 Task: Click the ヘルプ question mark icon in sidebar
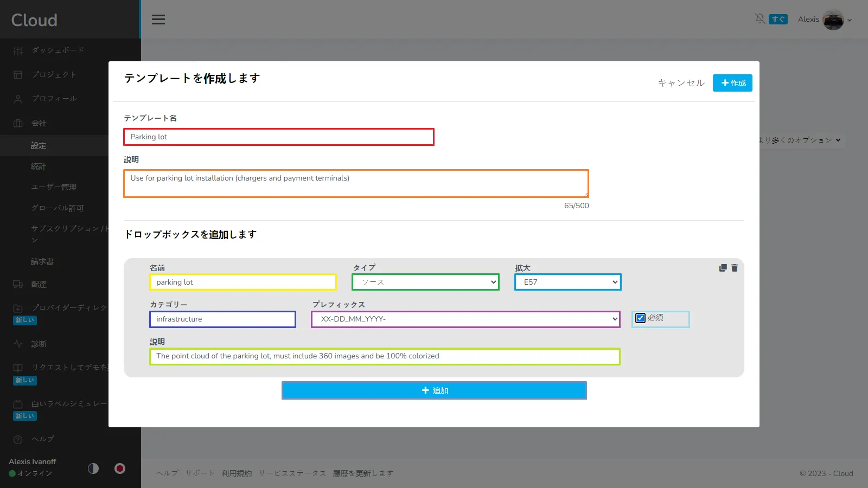point(18,439)
